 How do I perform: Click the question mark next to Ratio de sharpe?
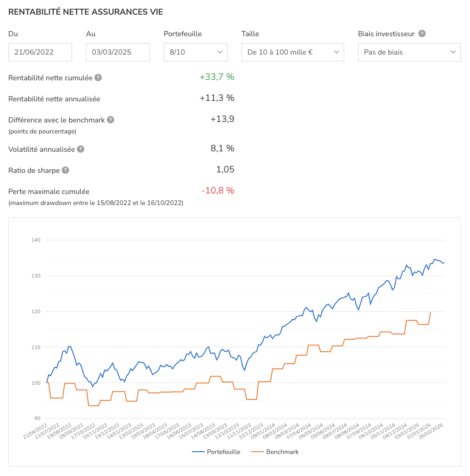65,170
